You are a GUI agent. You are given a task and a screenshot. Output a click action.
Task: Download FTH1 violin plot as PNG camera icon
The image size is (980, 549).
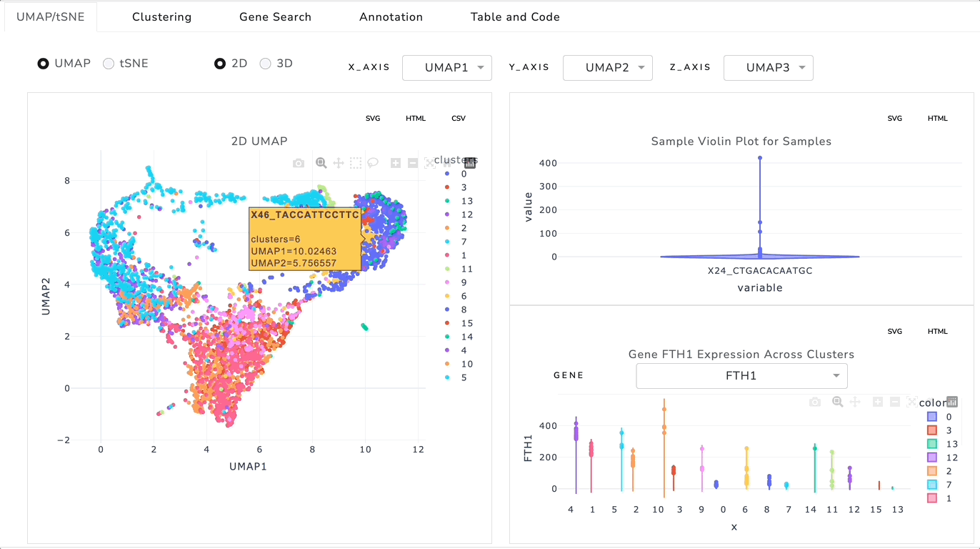pos(815,402)
